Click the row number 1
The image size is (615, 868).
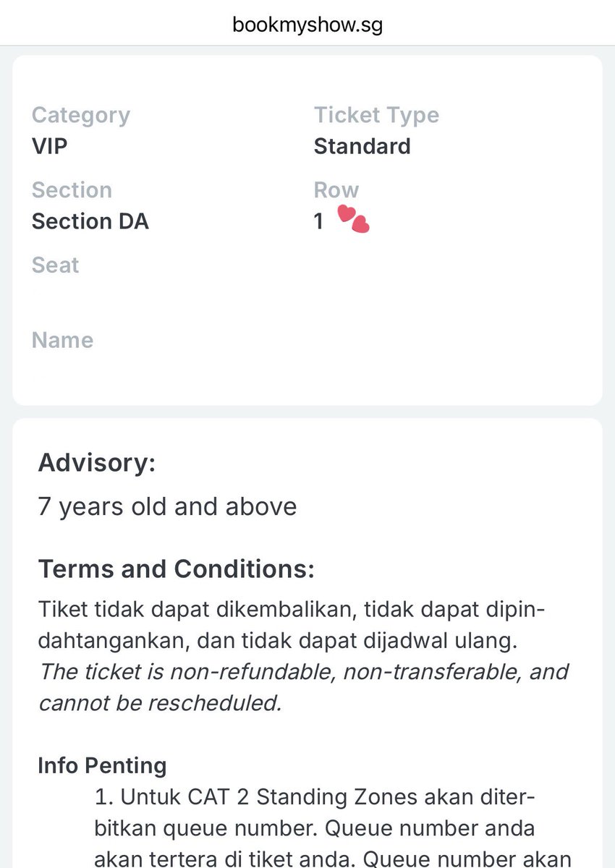tap(318, 221)
